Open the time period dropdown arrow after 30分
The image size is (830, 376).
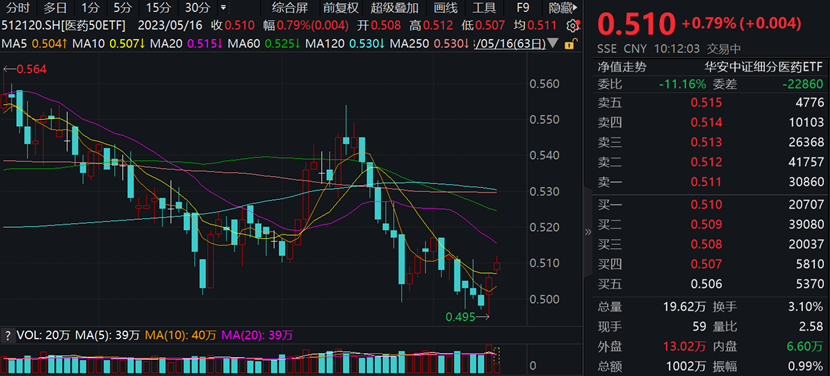click(223, 8)
